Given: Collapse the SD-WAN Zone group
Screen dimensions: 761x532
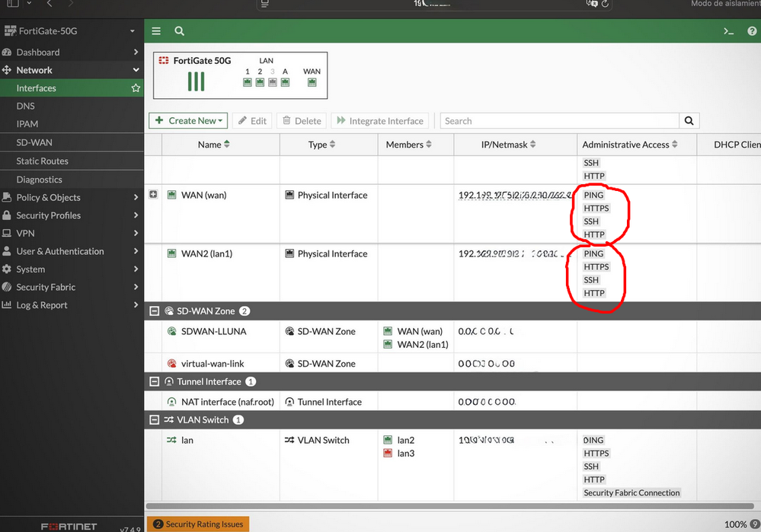Looking at the screenshot, I should tap(155, 311).
